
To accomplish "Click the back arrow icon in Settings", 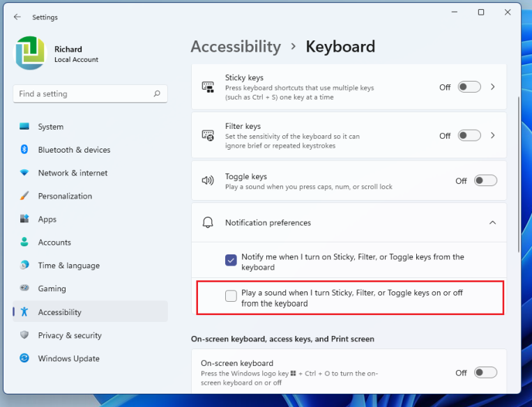I will [x=17, y=17].
